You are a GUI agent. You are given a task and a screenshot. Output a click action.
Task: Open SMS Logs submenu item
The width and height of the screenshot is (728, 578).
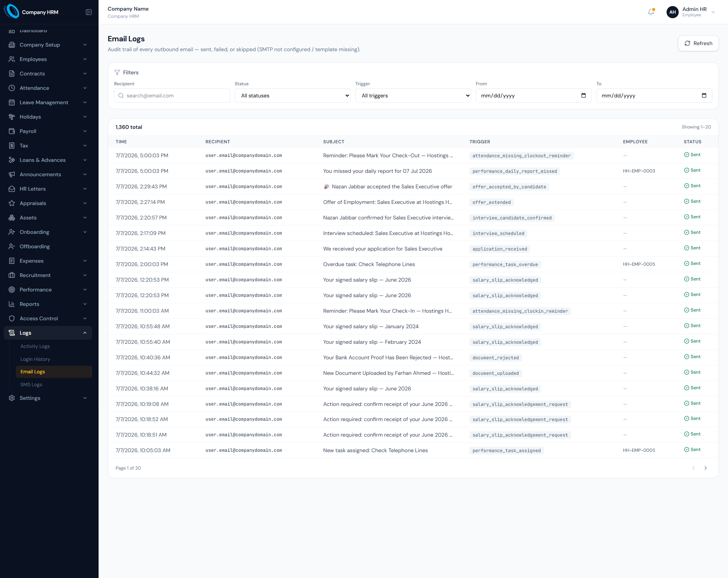coord(54,385)
